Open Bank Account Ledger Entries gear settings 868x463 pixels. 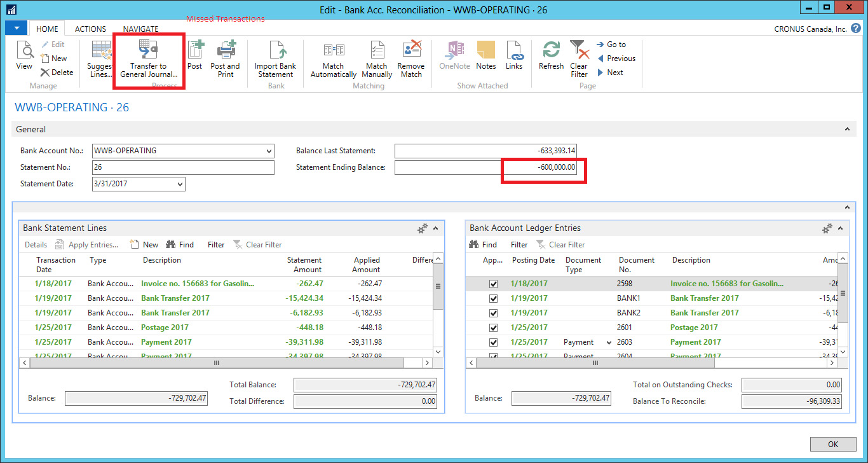click(x=827, y=228)
